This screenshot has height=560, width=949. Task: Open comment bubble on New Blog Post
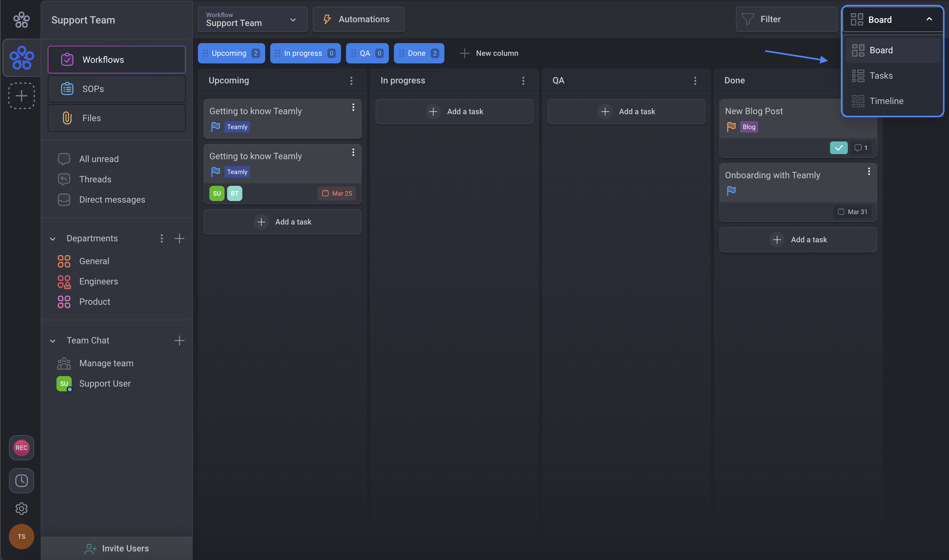tap(861, 148)
